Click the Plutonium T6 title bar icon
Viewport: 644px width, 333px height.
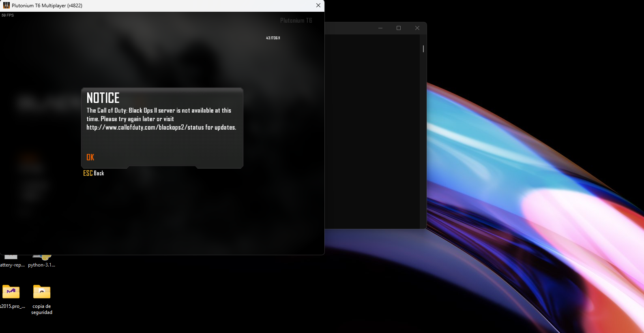point(6,6)
